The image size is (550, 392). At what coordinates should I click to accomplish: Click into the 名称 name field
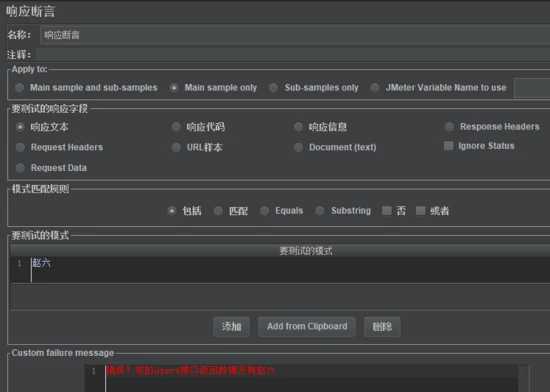coord(295,35)
